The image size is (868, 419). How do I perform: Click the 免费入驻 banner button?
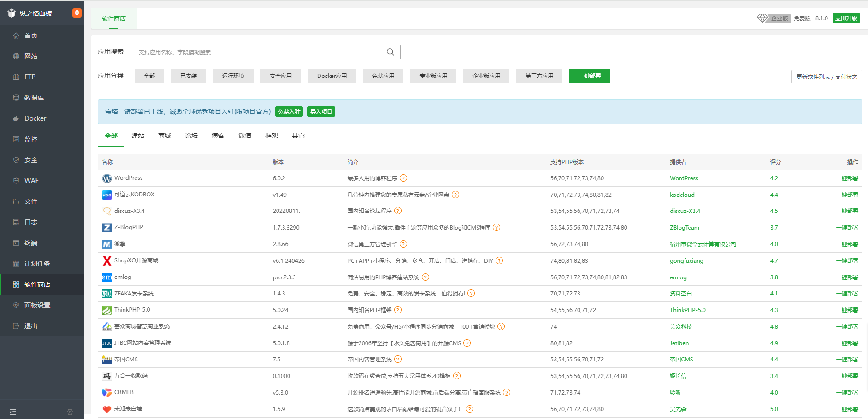(289, 112)
